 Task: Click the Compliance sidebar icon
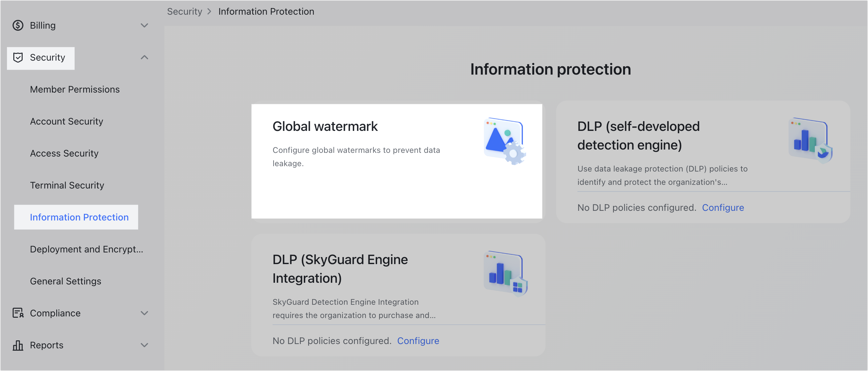18,313
